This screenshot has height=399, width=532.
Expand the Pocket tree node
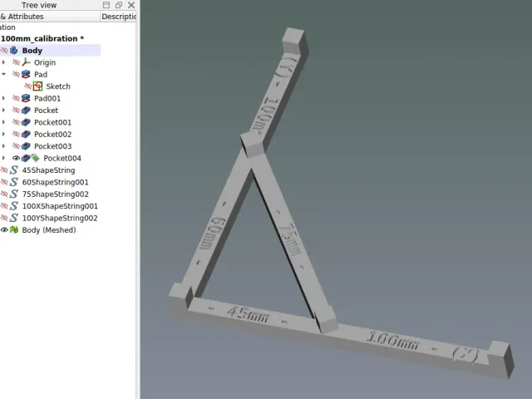3,111
